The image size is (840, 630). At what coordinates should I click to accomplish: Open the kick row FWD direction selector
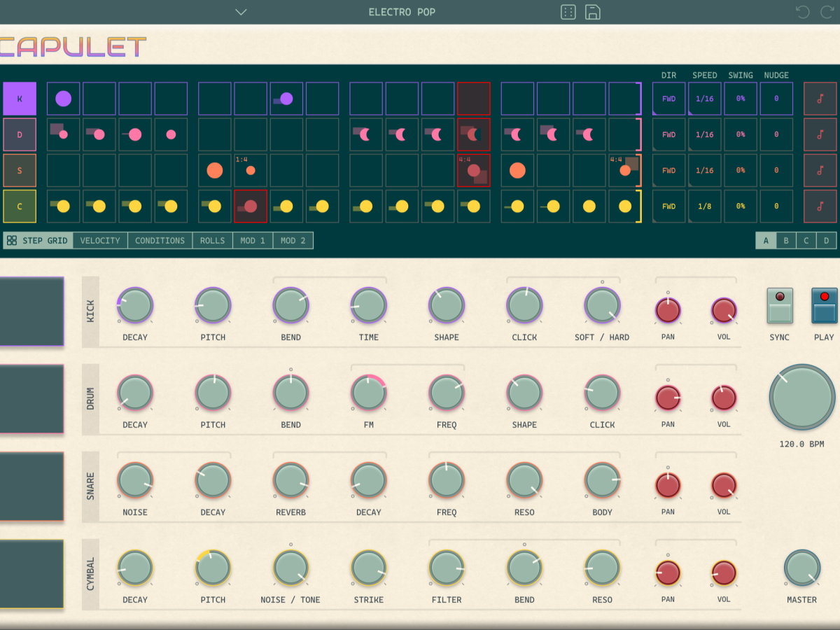pyautogui.click(x=669, y=99)
